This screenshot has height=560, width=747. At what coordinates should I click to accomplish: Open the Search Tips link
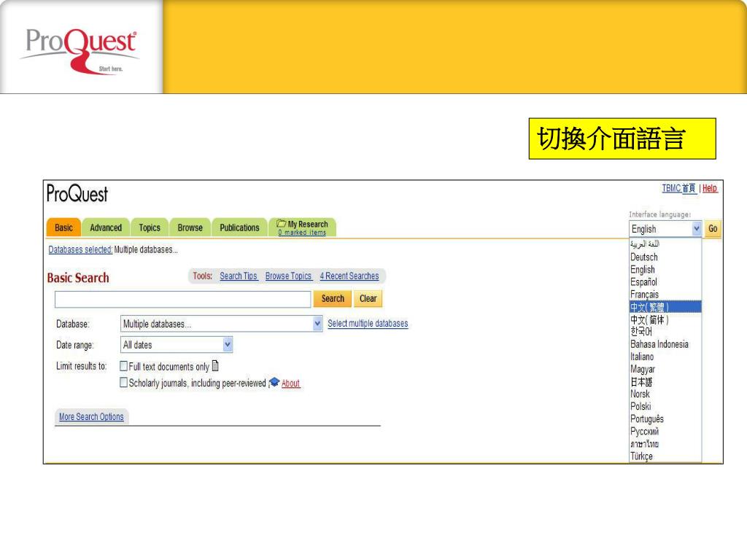click(239, 276)
